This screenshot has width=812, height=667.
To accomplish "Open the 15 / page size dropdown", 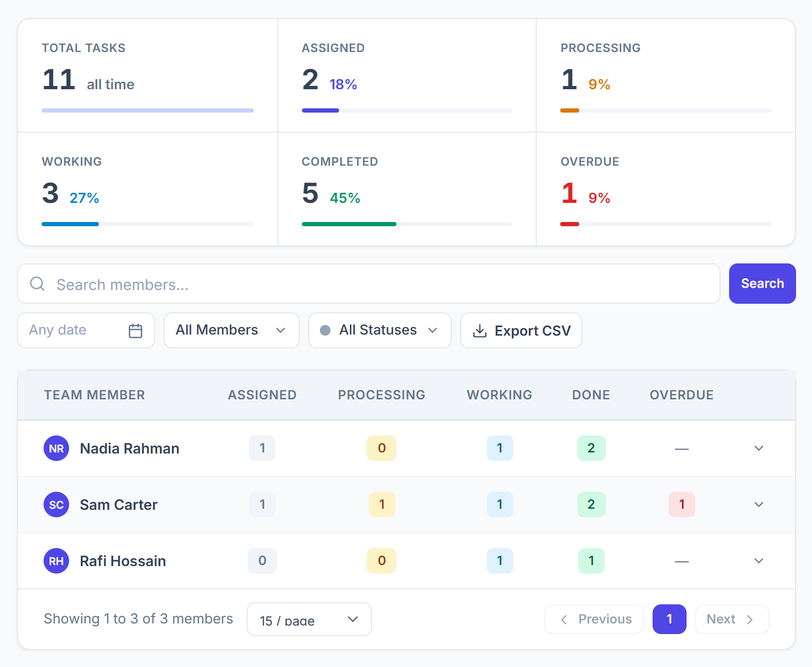I will [x=309, y=619].
